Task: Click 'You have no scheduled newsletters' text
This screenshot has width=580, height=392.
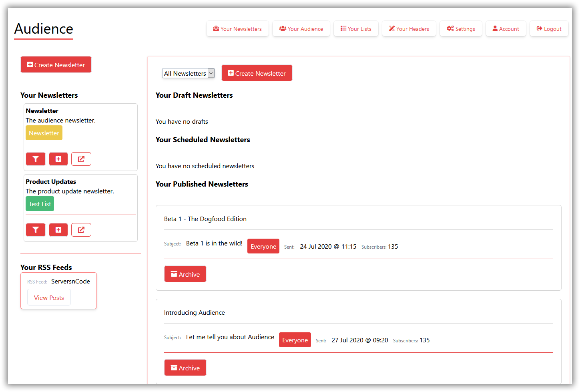Action: pyautogui.click(x=205, y=166)
